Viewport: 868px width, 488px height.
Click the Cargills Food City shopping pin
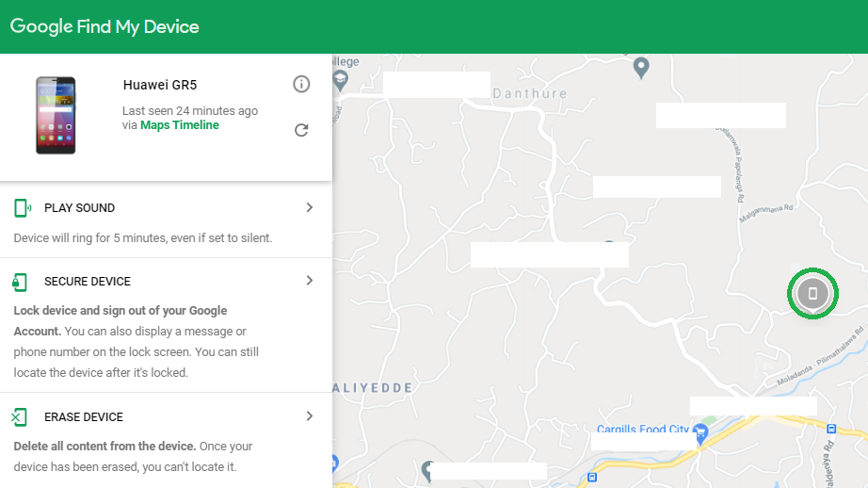pyautogui.click(x=700, y=433)
